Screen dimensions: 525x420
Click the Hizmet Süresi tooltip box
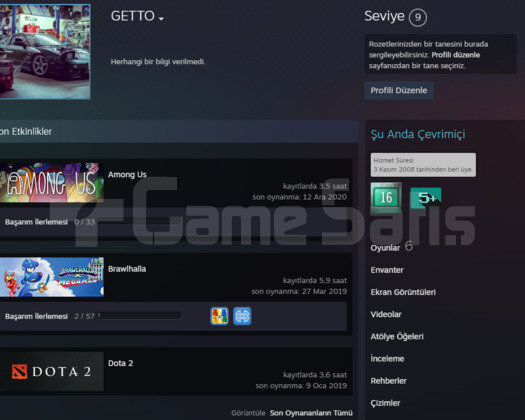pos(423,165)
